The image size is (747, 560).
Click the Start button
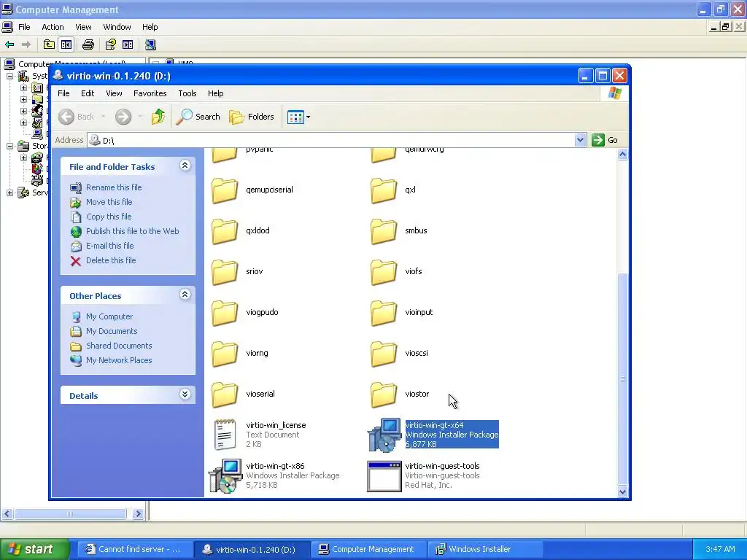pyautogui.click(x=35, y=549)
